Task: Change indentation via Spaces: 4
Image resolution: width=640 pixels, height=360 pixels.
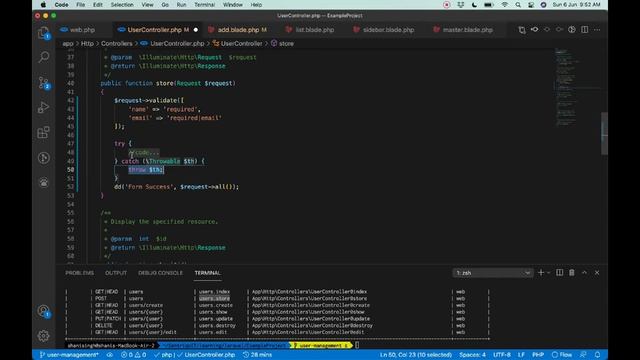Action: coord(472,355)
